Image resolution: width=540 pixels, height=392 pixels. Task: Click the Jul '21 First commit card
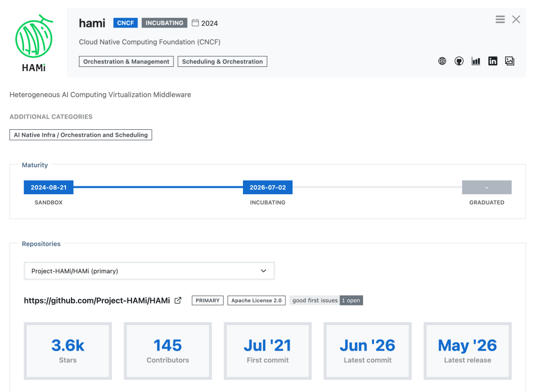pyautogui.click(x=267, y=351)
